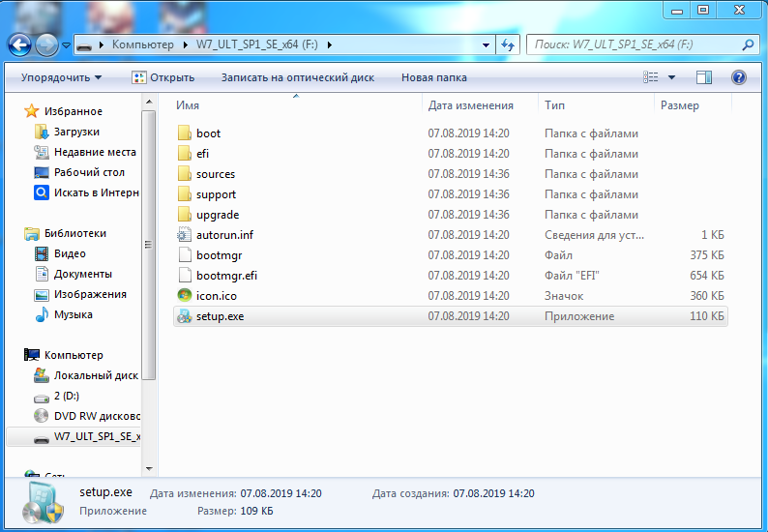Select the 'sources' folder icon
Viewport: 768px width, 532px height.
tap(184, 174)
